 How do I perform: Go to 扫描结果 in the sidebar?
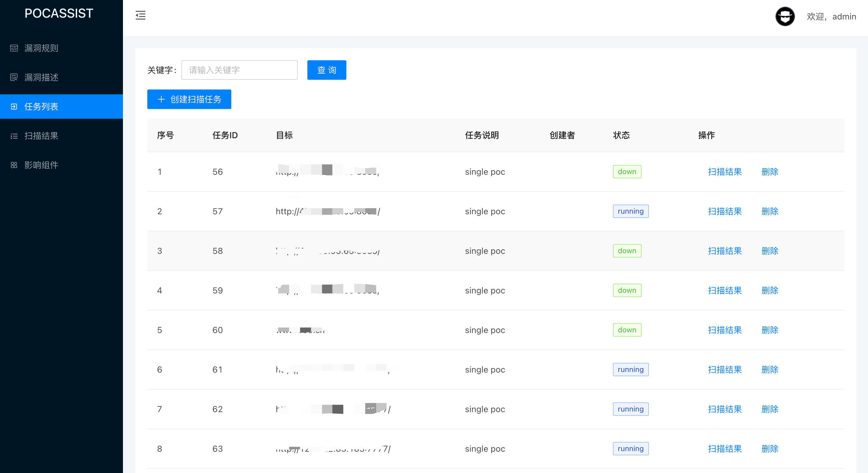(41, 136)
